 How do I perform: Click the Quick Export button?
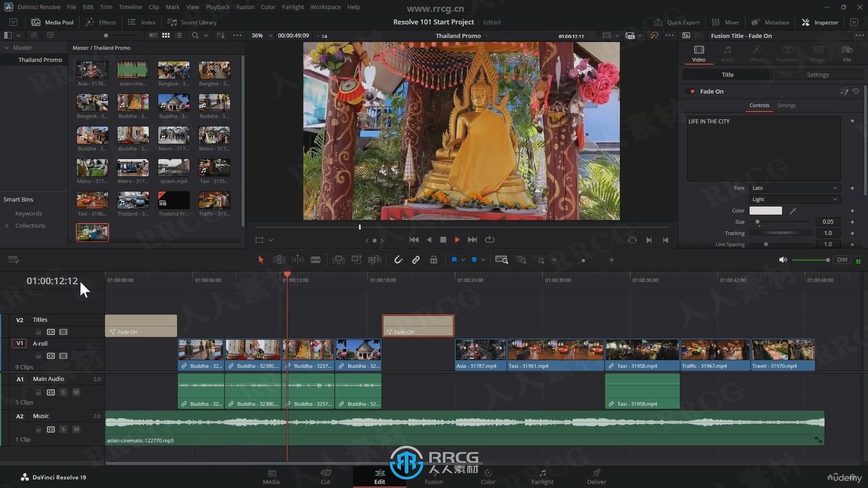(x=677, y=22)
